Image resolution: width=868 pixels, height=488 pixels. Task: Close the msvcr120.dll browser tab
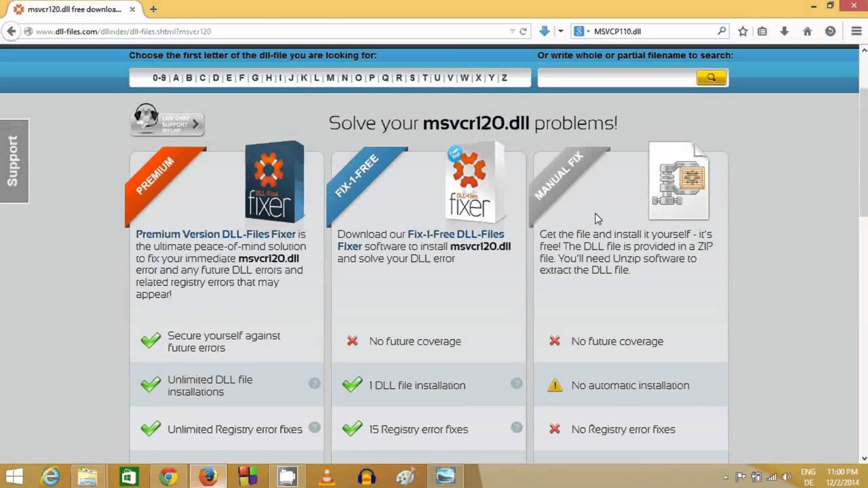coord(132,9)
